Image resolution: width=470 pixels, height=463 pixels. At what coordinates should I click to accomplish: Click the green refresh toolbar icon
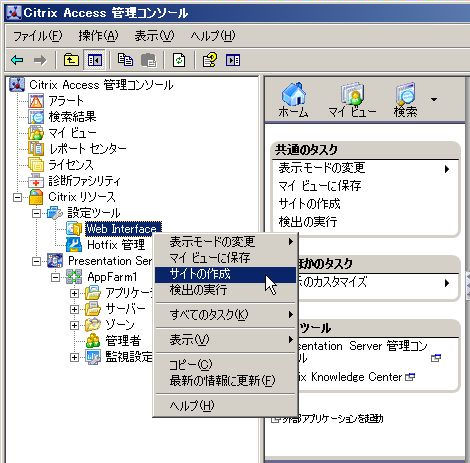179,60
